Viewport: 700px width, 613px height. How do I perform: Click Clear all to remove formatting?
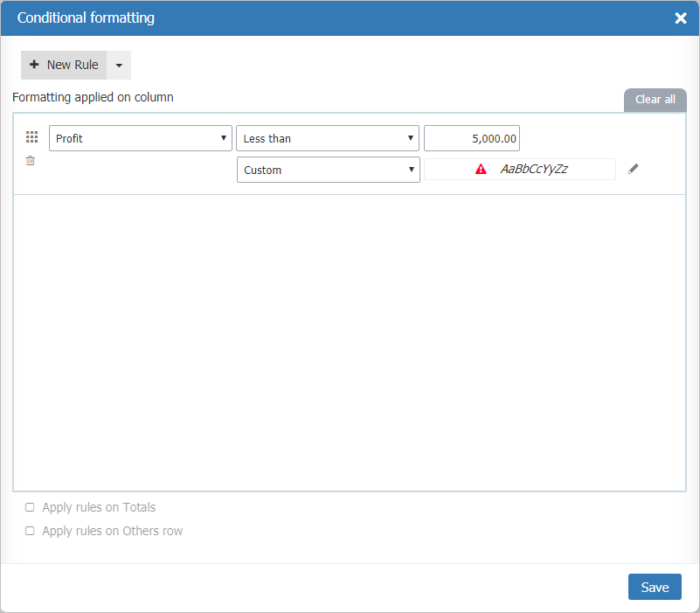[654, 100]
